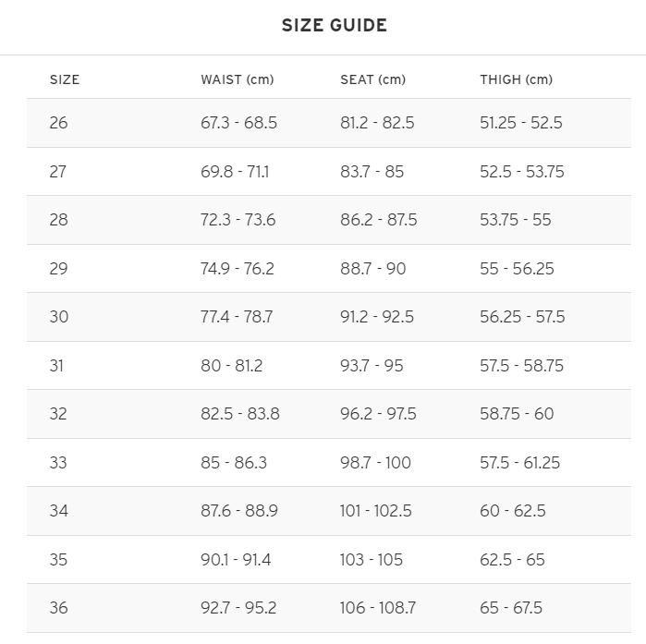Select the WAIST (cm) column header

tap(238, 79)
